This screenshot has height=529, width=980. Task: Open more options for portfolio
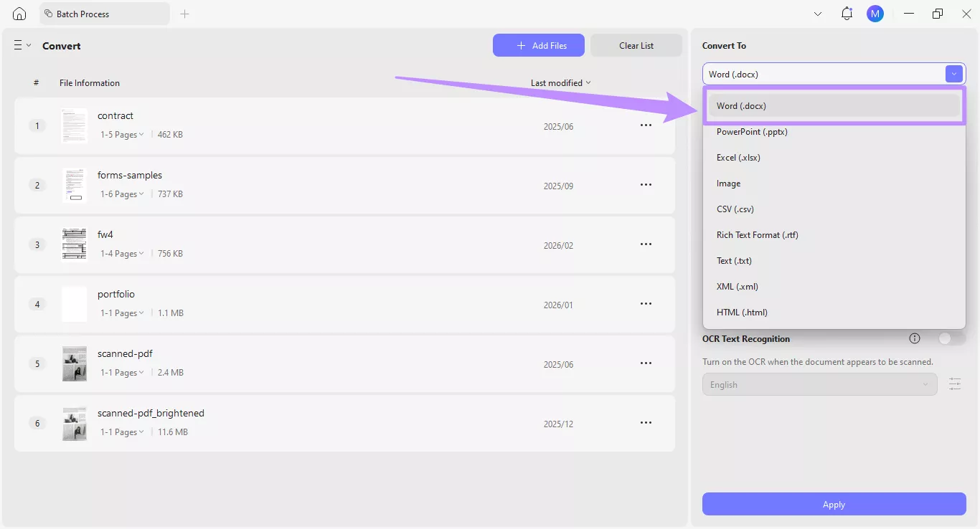click(x=646, y=303)
